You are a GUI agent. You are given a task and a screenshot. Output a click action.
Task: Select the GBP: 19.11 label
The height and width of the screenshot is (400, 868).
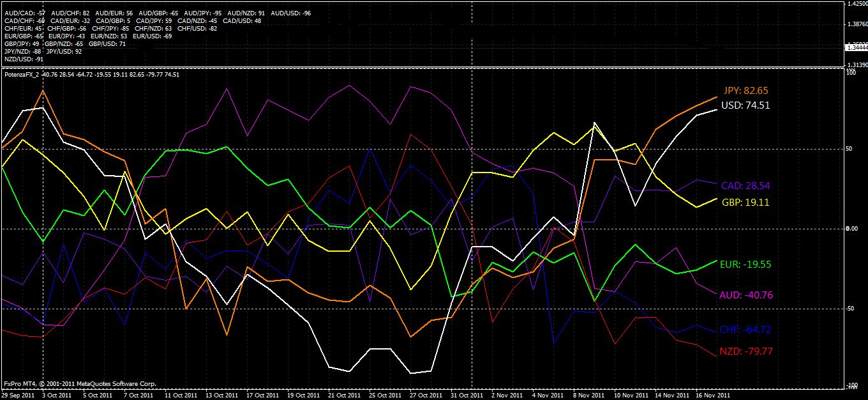click(x=746, y=202)
